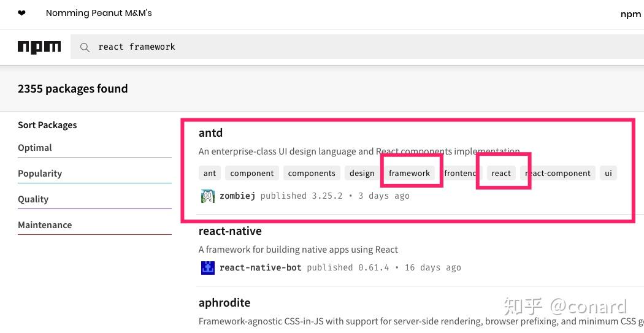Select the "components" keyword tag
This screenshot has width=644, height=333.
[312, 173]
